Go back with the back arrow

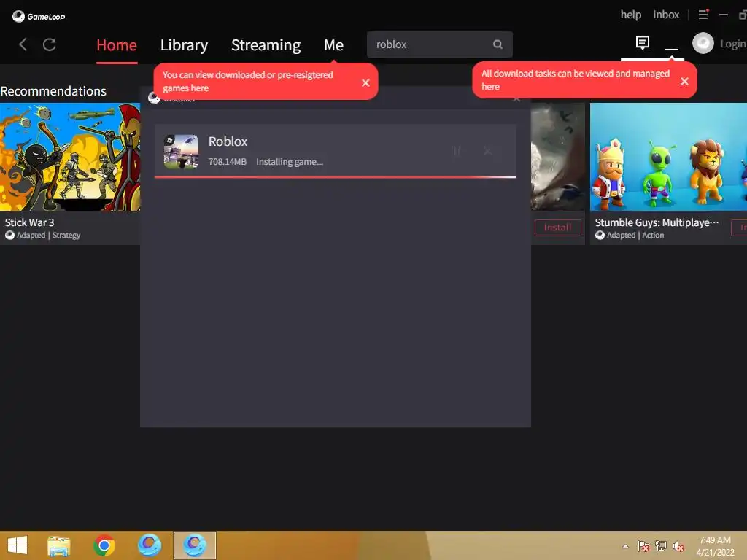[23, 44]
